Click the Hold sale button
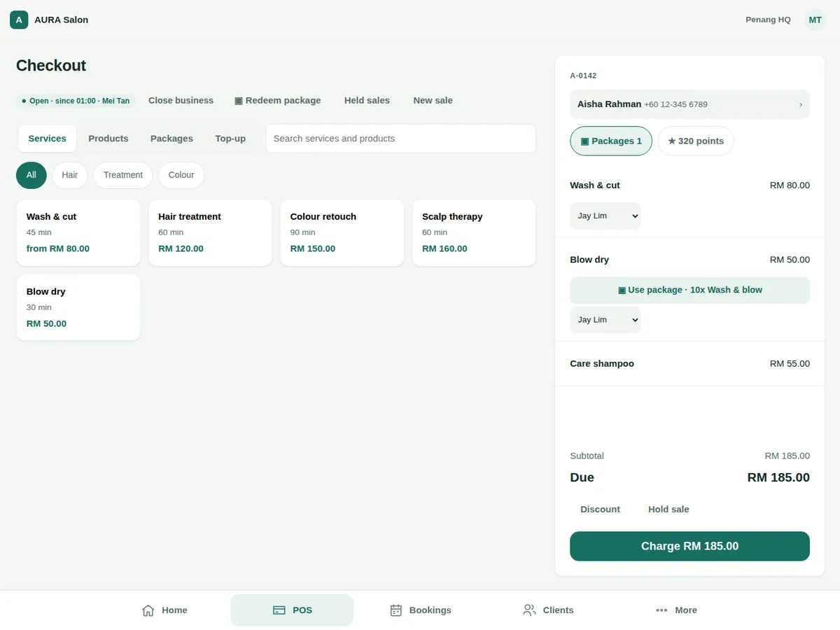The image size is (840, 630). 668,510
